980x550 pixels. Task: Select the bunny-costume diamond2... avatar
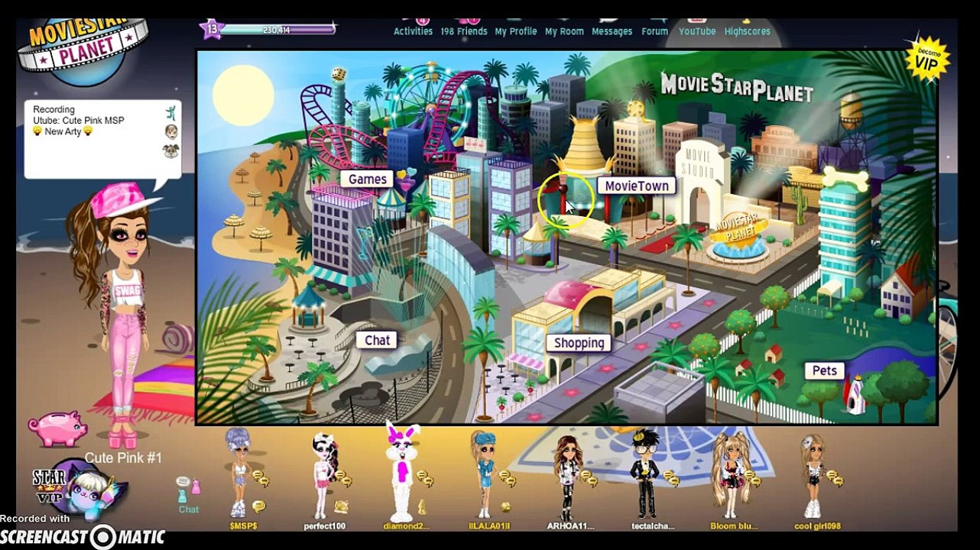click(x=401, y=470)
